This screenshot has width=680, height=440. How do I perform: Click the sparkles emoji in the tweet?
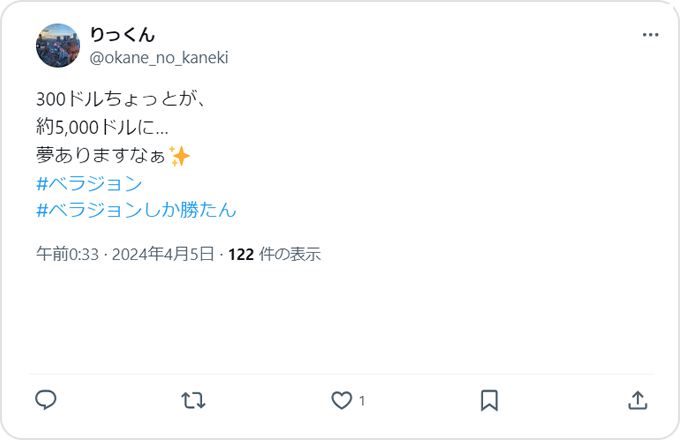coord(179,157)
